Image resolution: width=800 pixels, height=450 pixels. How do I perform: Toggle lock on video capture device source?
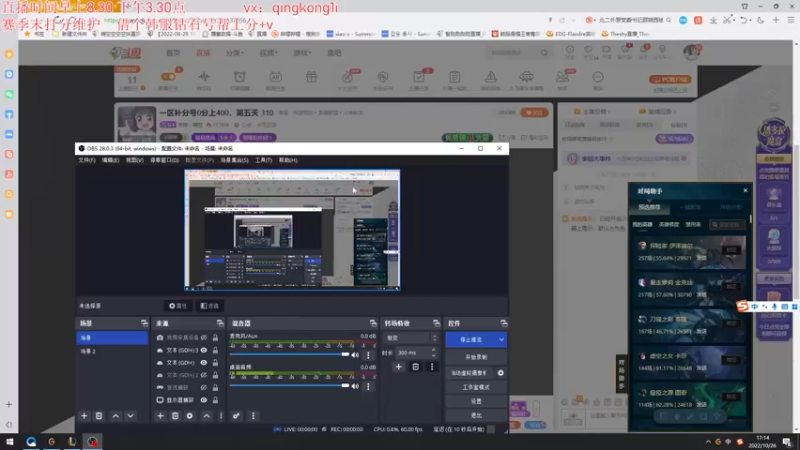point(215,338)
